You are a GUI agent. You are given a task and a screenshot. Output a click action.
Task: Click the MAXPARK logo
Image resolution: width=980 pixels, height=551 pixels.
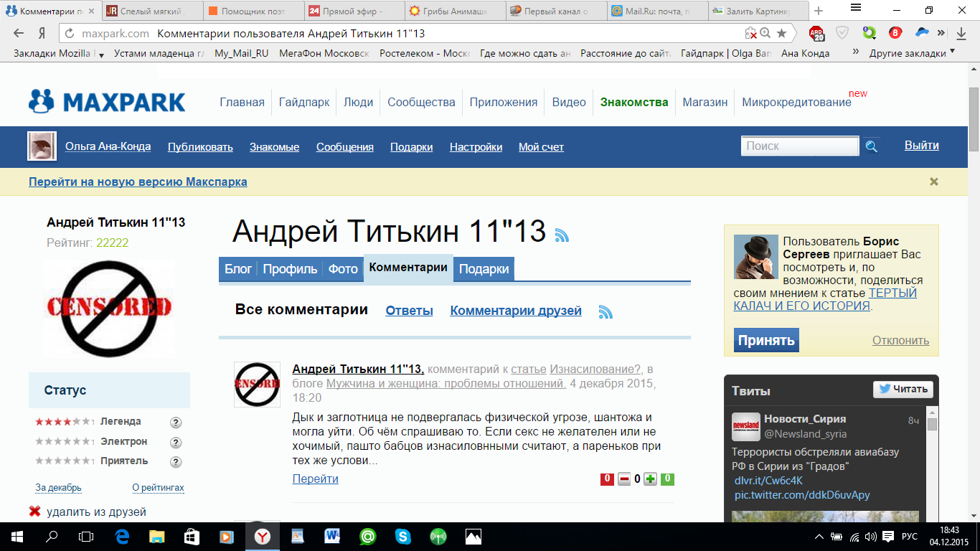(107, 101)
